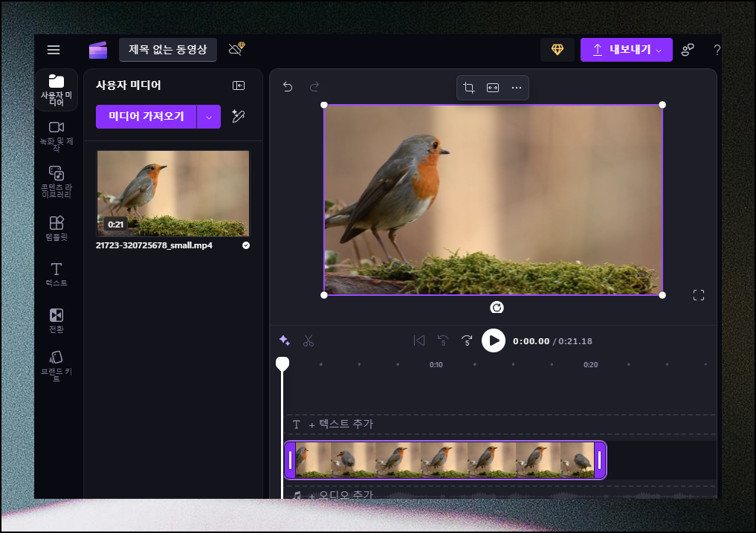Viewport: 756px width, 533px height.
Task: Open the feedback people icon
Action: 688,50
